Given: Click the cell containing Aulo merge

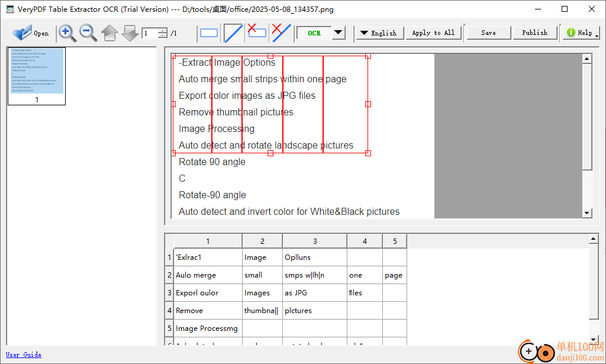Looking at the screenshot, I should (208, 275).
